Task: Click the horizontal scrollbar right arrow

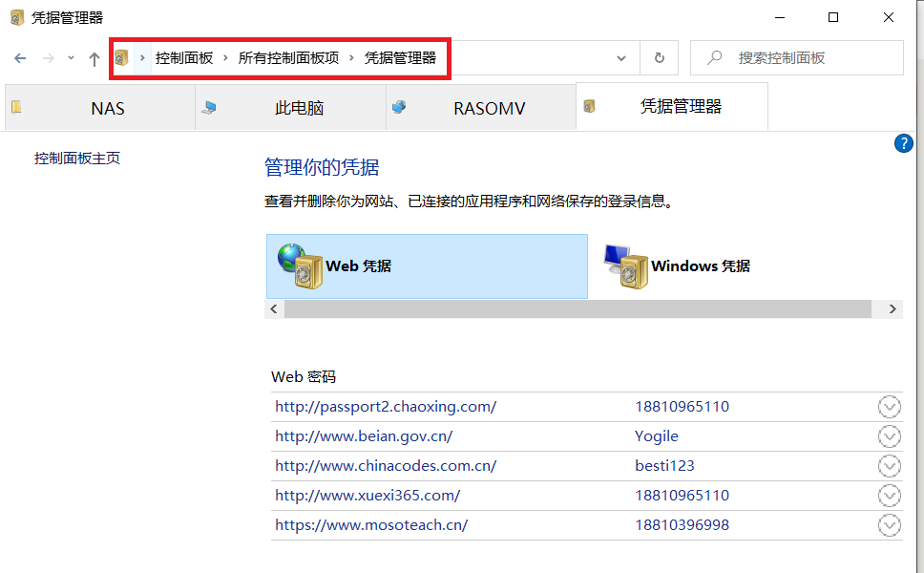Action: coord(892,308)
